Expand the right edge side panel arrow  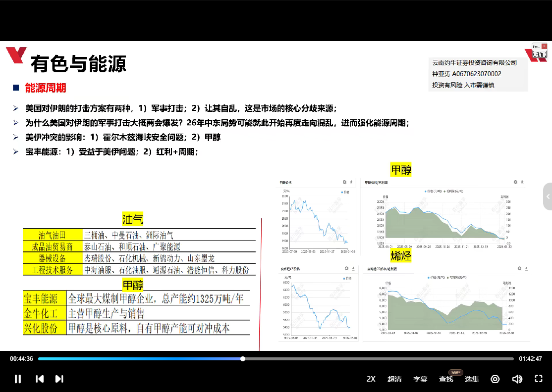[x=548, y=196]
